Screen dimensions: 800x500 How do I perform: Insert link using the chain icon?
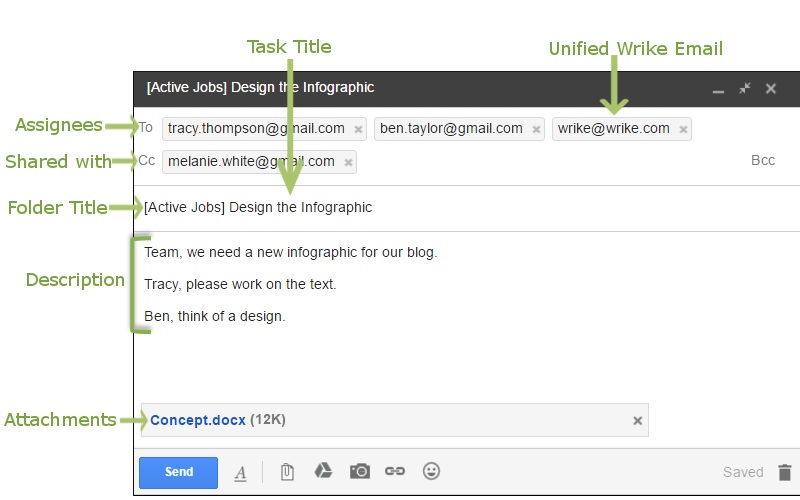click(395, 471)
